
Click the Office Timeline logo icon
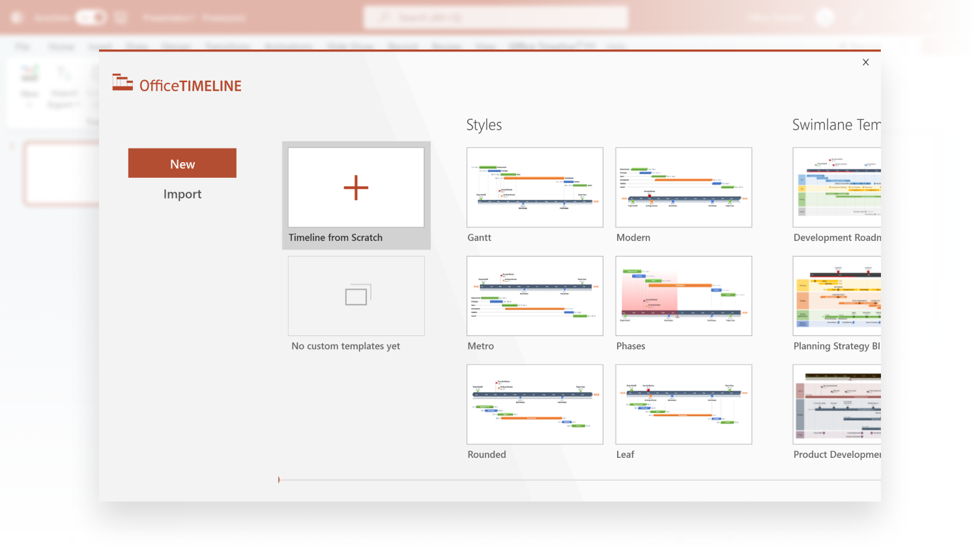click(122, 83)
